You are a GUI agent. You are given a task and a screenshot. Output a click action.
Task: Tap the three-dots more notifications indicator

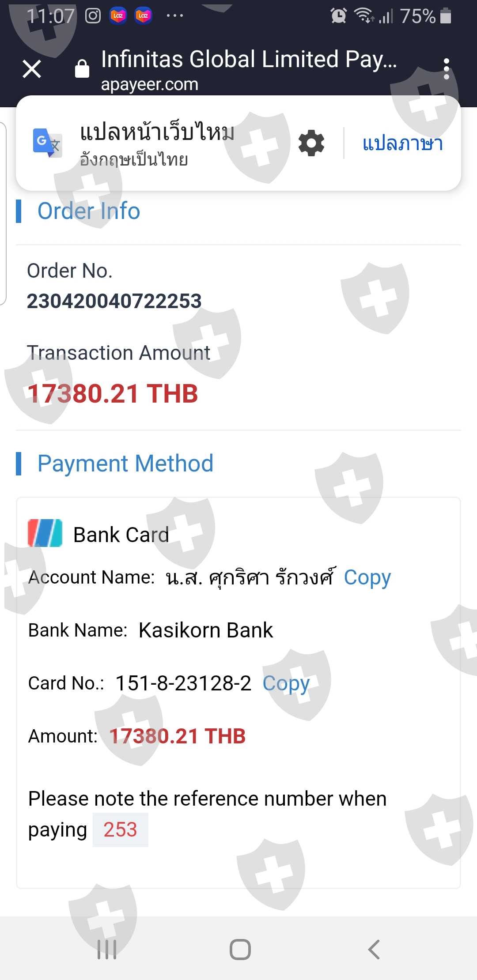pos(174,16)
